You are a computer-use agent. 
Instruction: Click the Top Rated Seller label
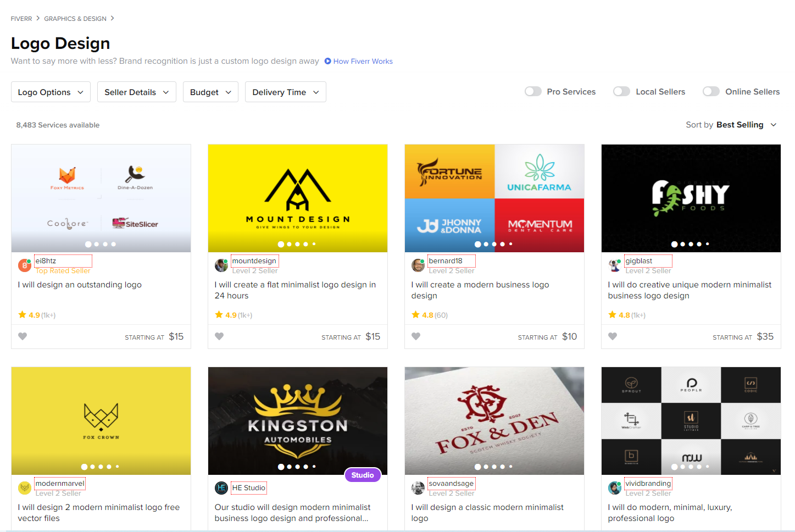[x=63, y=270]
